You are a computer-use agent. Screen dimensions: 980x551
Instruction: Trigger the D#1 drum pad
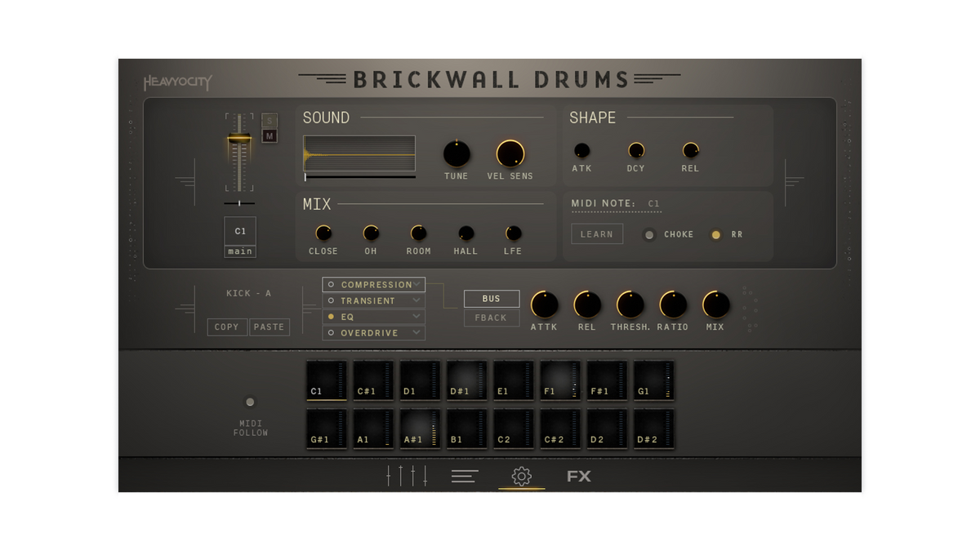click(x=466, y=380)
